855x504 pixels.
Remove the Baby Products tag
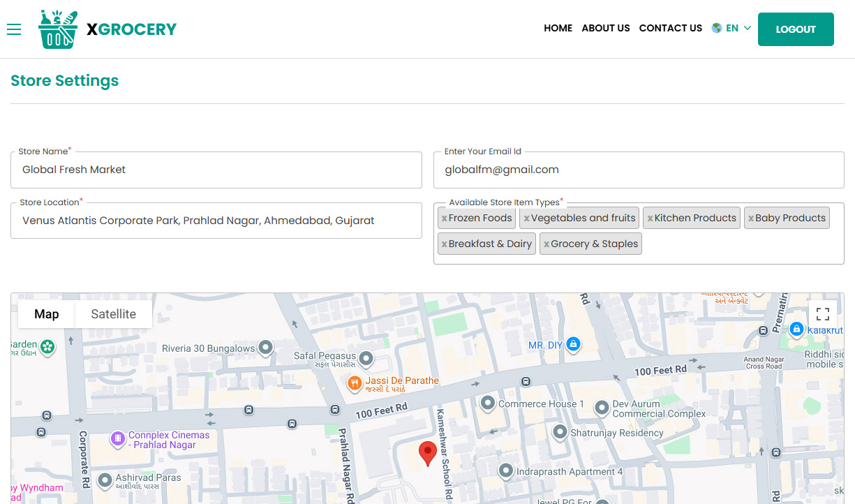pyautogui.click(x=750, y=218)
